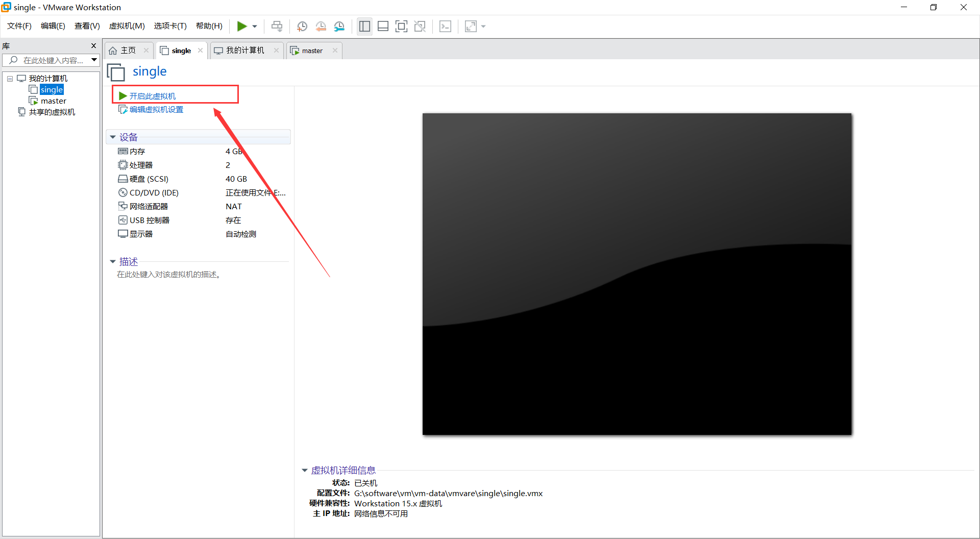Collapse the 描述 section
This screenshot has width=980, height=539.
(113, 262)
